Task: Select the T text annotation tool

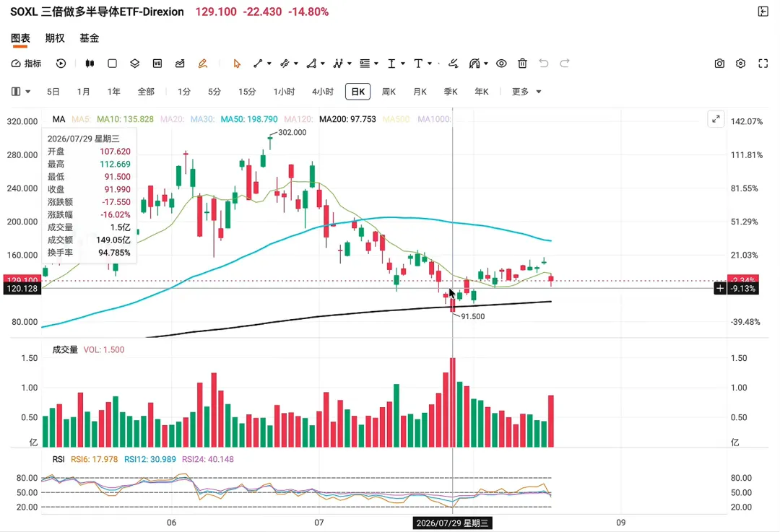Action: tap(418, 63)
